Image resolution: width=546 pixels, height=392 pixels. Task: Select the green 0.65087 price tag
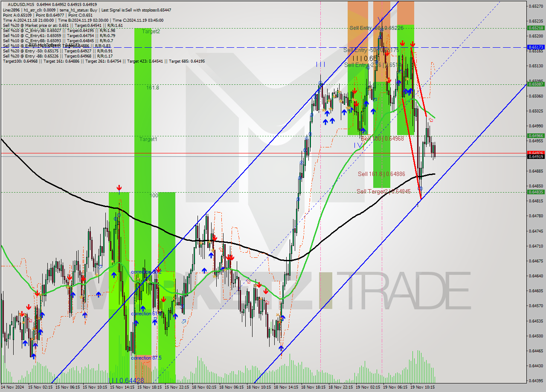coord(536,84)
